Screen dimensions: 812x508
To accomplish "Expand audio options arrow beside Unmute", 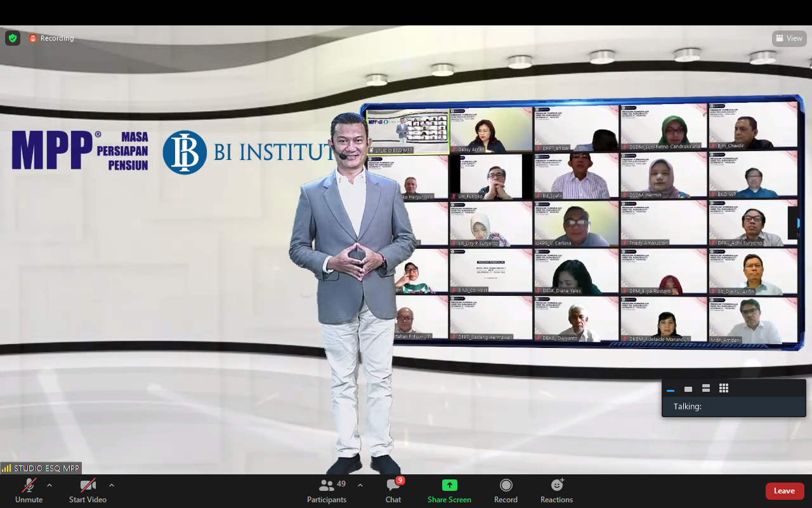I will point(49,485).
